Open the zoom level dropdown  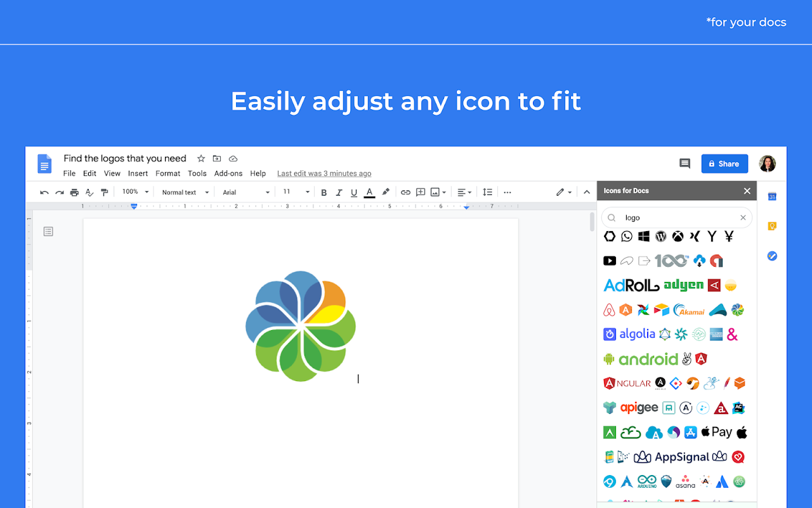(135, 192)
